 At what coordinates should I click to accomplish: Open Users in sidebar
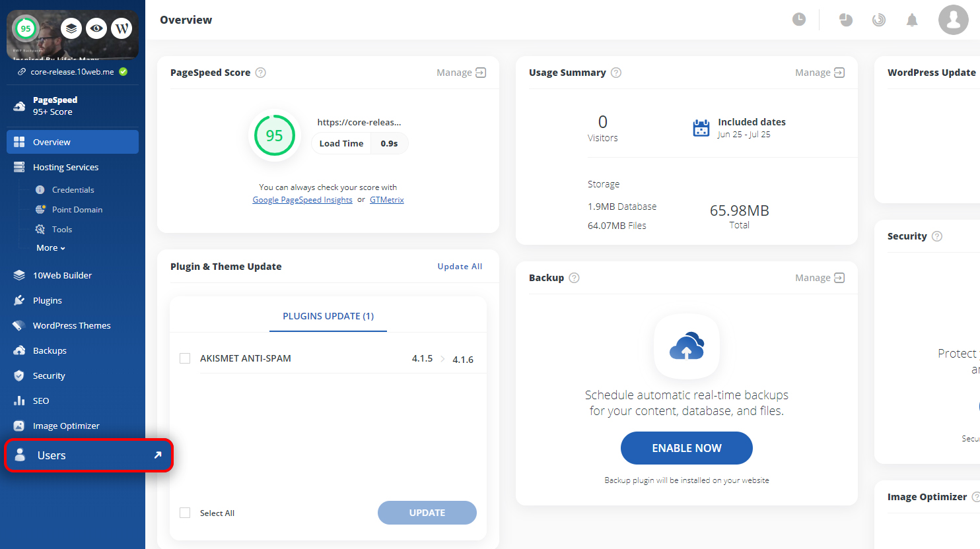[x=88, y=455]
